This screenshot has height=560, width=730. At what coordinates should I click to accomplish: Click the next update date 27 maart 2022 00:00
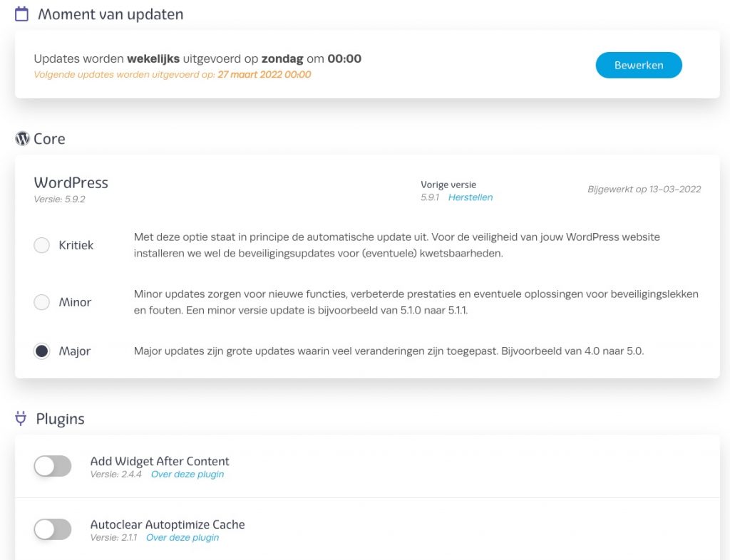(264, 74)
